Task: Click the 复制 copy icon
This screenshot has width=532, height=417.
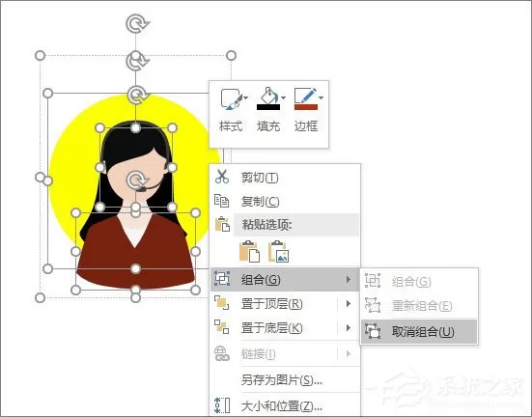Action: pyautogui.click(x=221, y=201)
